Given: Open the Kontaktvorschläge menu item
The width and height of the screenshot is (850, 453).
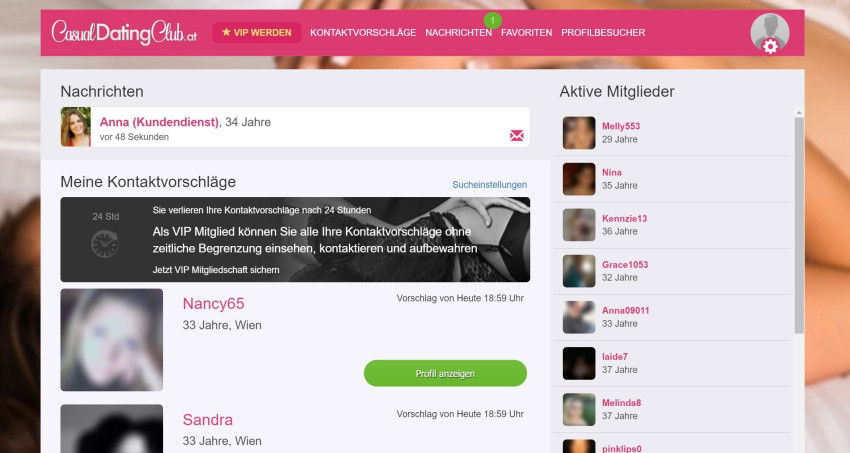Looking at the screenshot, I should [x=362, y=33].
